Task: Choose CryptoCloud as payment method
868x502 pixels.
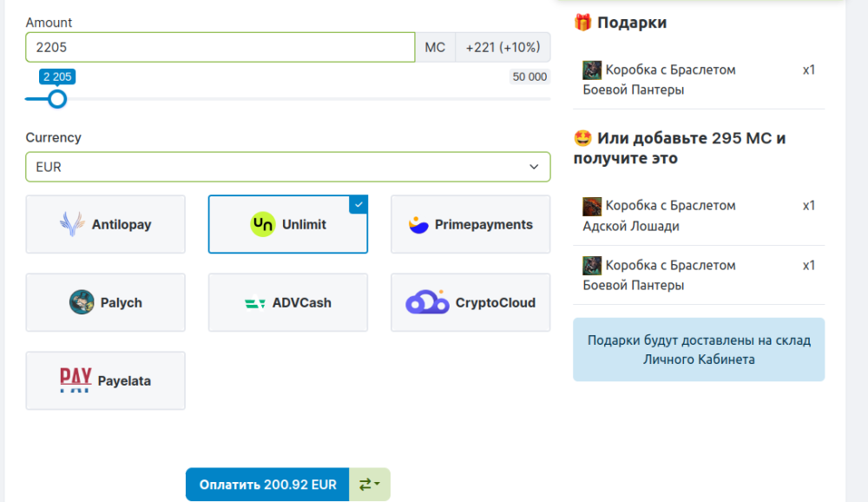Action: click(470, 302)
